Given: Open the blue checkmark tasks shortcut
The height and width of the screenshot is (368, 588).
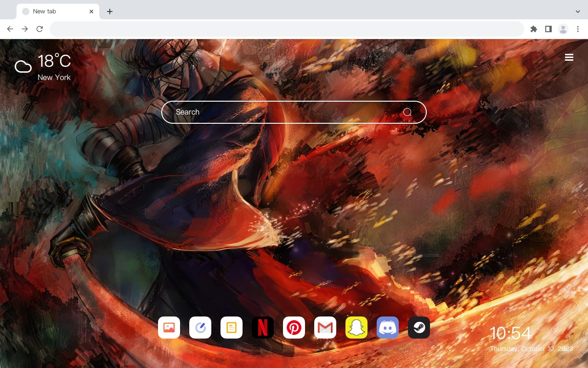Looking at the screenshot, I should coord(200,328).
